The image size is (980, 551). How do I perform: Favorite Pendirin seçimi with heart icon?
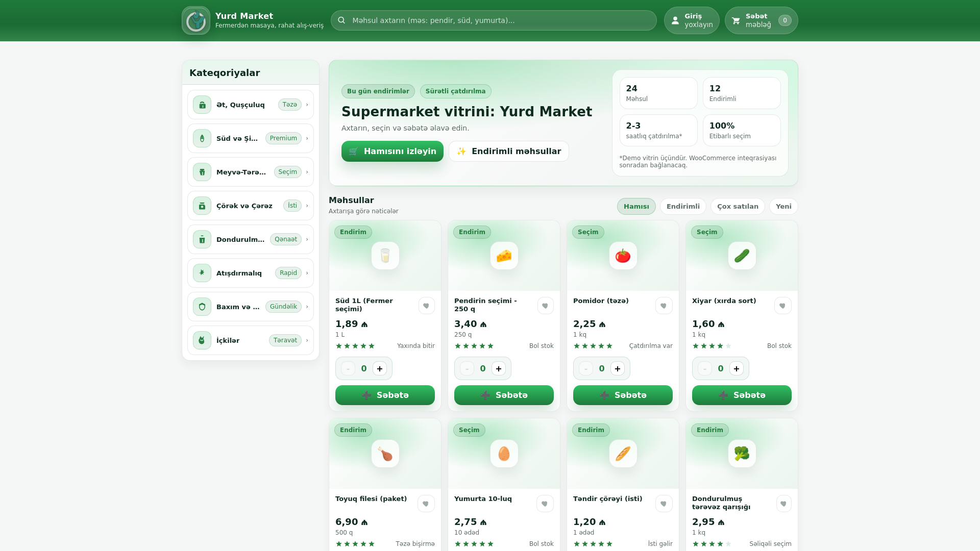[546, 306]
